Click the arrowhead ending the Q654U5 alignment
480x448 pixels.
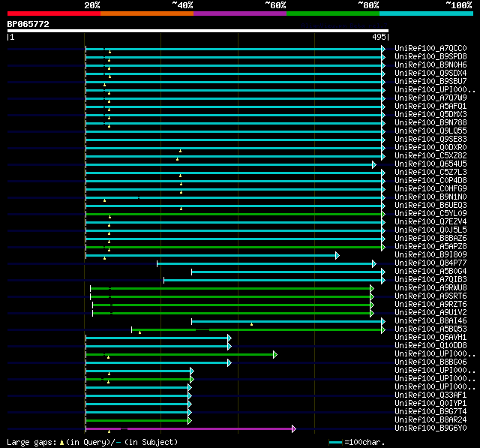(374, 165)
